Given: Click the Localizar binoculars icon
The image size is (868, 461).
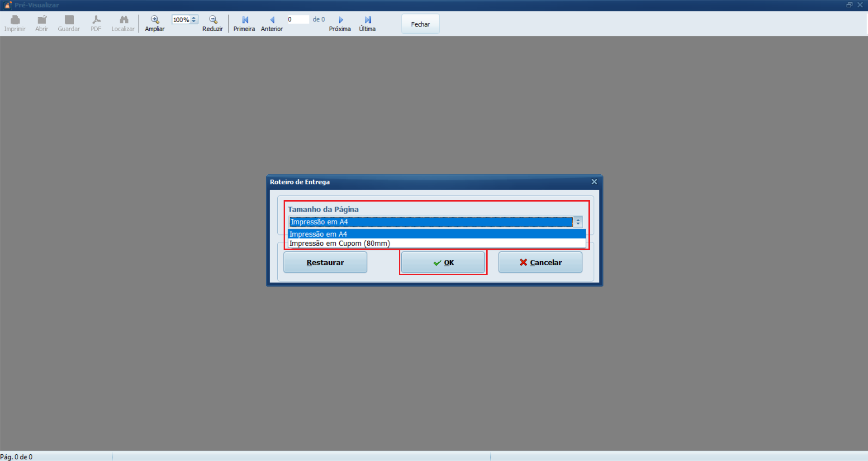Looking at the screenshot, I should 123,20.
